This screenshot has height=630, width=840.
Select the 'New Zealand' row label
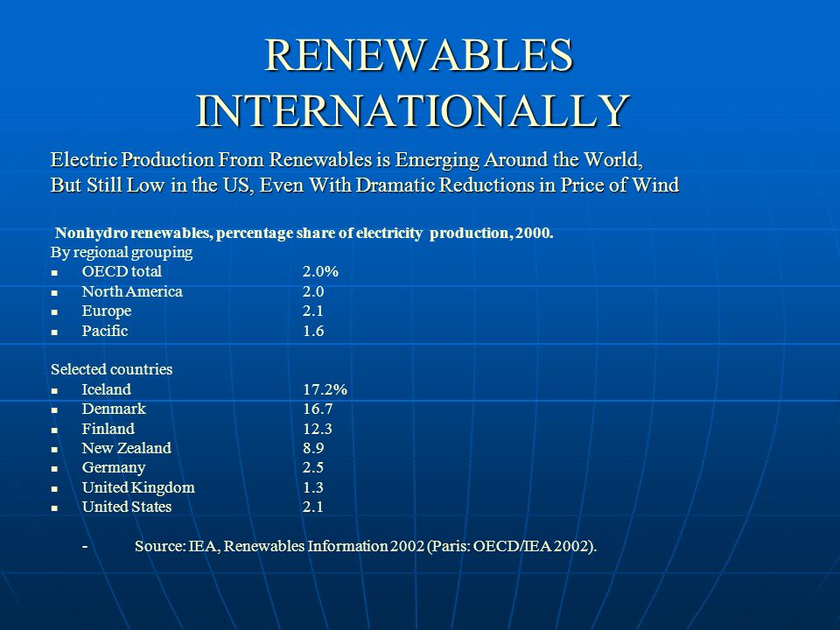pos(126,448)
